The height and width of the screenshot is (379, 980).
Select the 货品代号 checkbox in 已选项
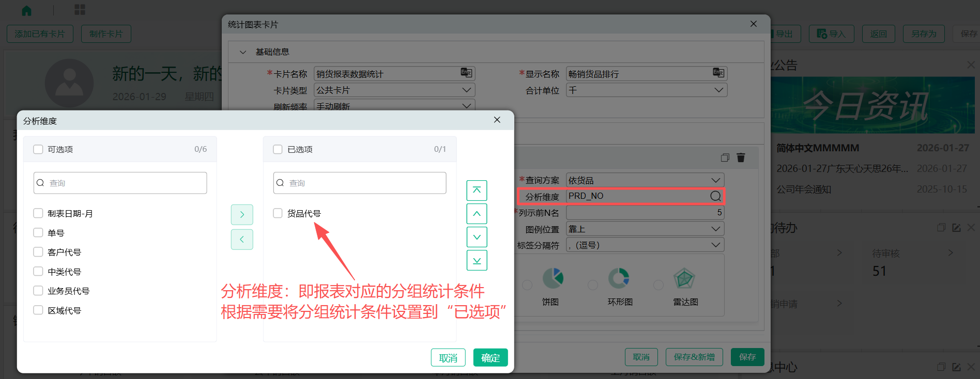[x=278, y=213]
